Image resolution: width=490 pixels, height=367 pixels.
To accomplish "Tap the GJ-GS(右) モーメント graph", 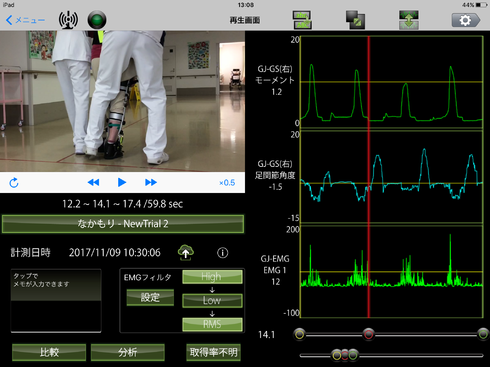I will [x=392, y=82].
